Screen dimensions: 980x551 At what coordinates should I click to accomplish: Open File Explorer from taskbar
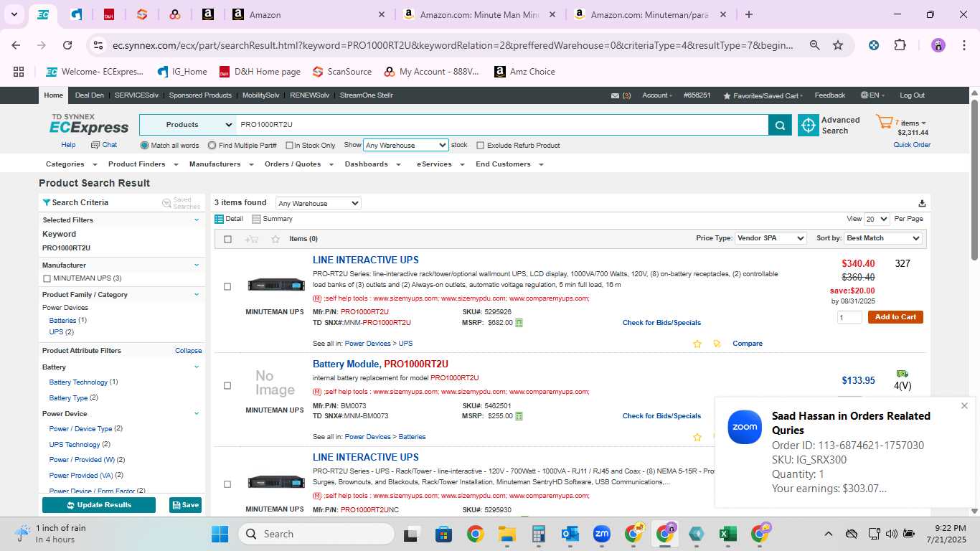[x=507, y=534]
